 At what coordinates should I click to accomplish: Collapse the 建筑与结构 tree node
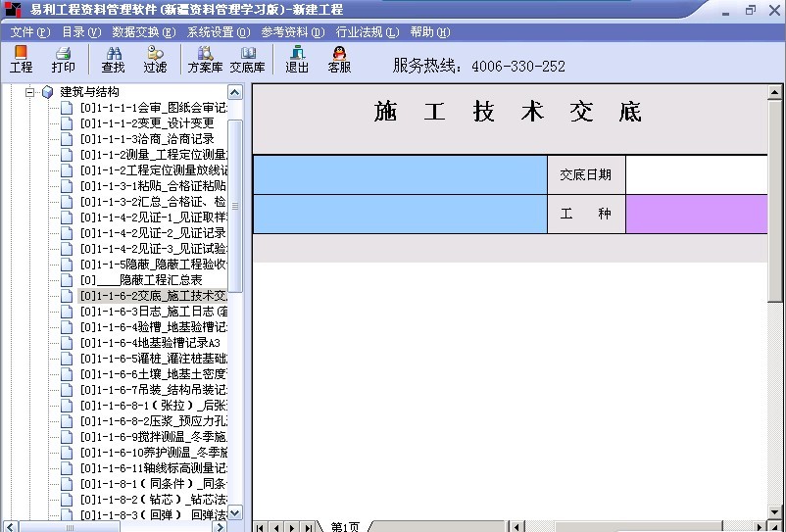click(29, 92)
